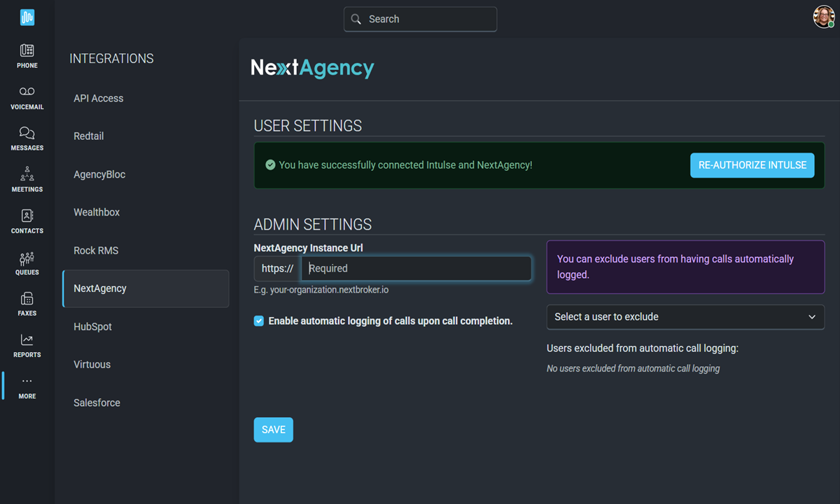Open the Queues icon
Viewport: 840px width, 504px height.
(27, 258)
